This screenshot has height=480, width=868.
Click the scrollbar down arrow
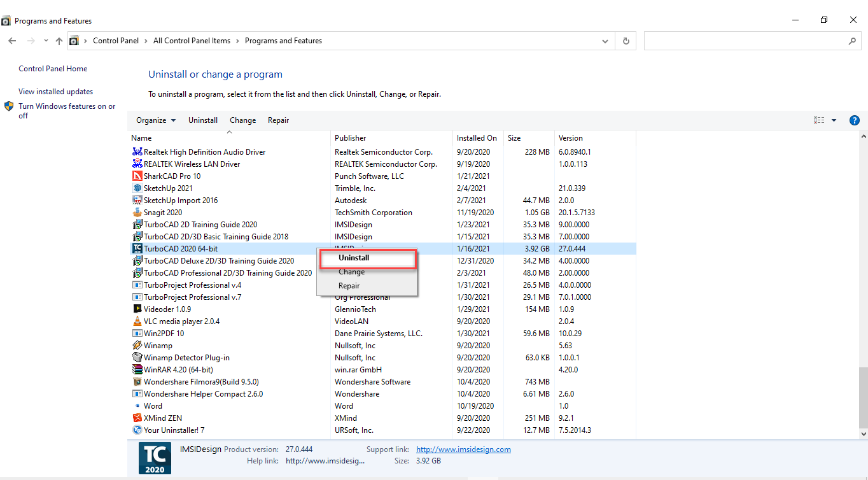pyautogui.click(x=863, y=434)
